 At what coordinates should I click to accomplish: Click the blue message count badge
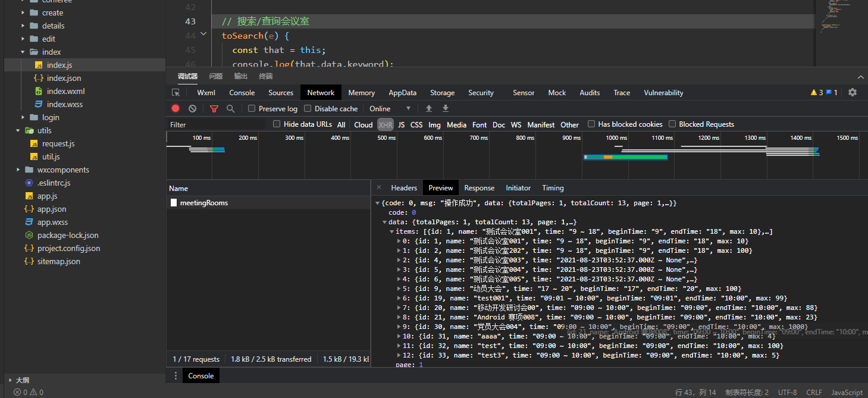click(832, 93)
